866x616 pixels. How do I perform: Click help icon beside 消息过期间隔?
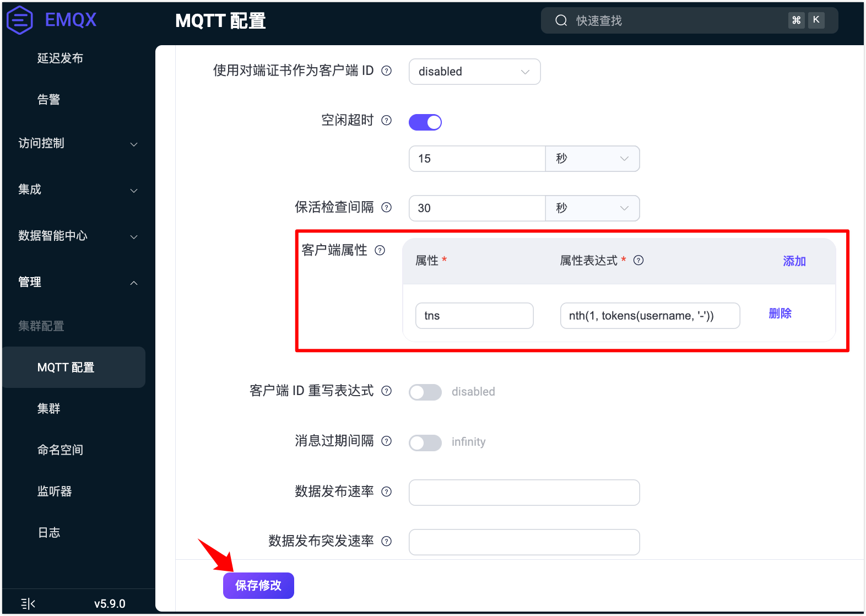click(387, 441)
